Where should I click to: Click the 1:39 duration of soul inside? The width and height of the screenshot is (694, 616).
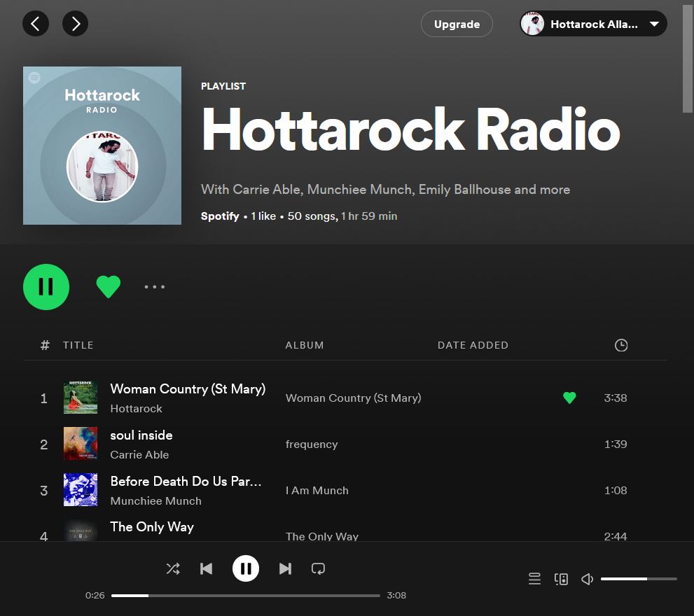616,444
